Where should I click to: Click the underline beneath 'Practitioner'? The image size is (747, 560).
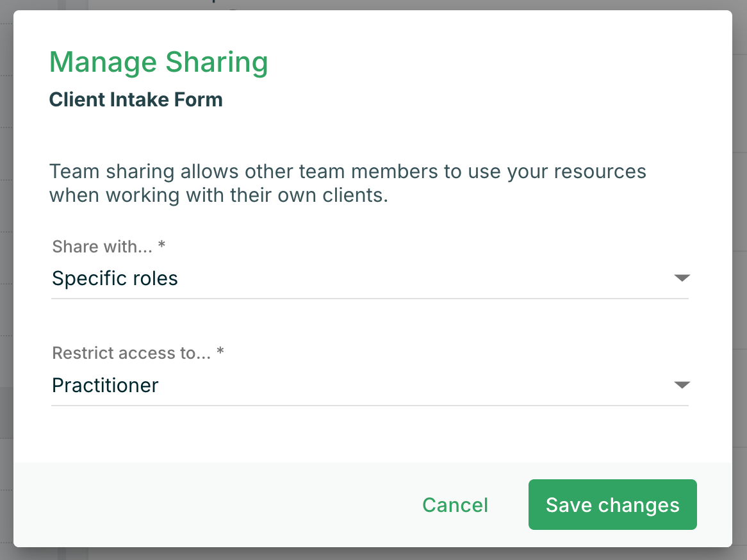pos(370,405)
